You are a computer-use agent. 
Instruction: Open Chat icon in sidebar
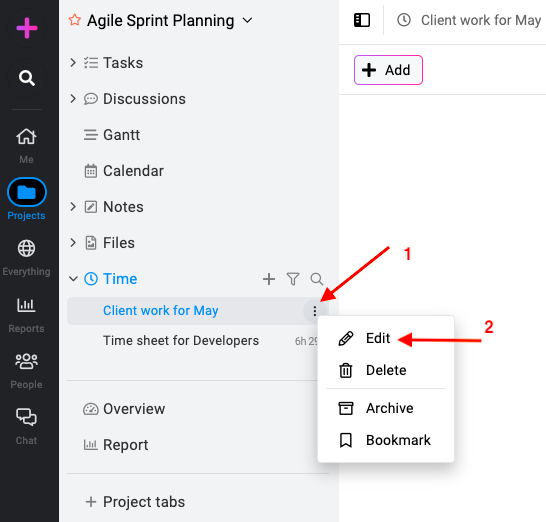pyautogui.click(x=26, y=417)
